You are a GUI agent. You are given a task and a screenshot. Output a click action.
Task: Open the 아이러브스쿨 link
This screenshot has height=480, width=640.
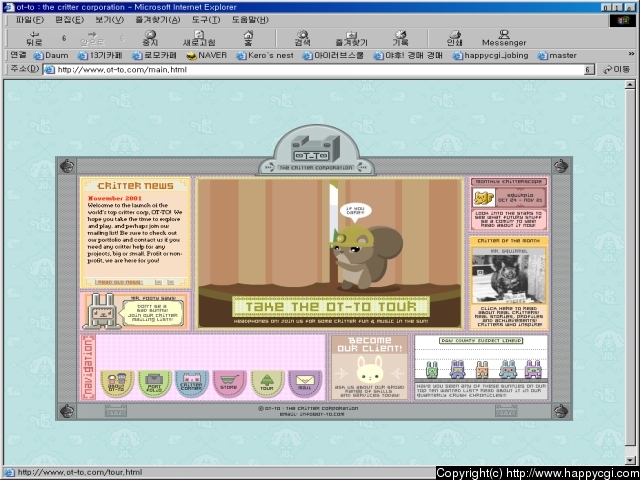pyautogui.click(x=333, y=55)
